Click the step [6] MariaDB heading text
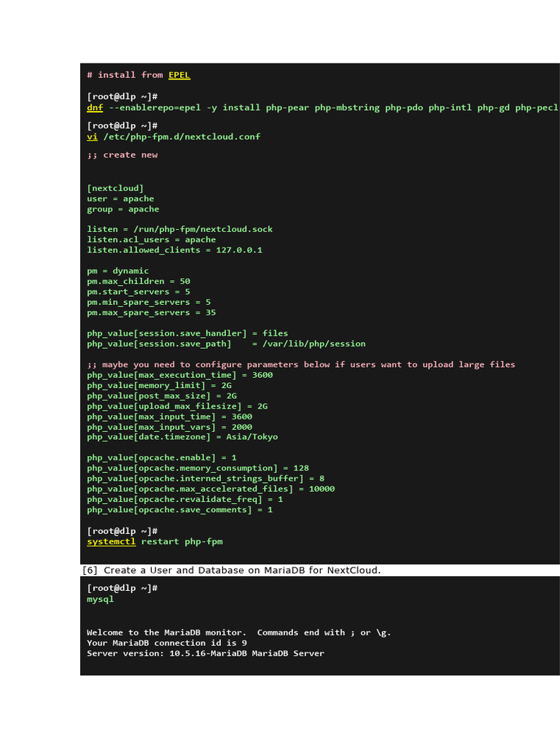 click(x=231, y=570)
